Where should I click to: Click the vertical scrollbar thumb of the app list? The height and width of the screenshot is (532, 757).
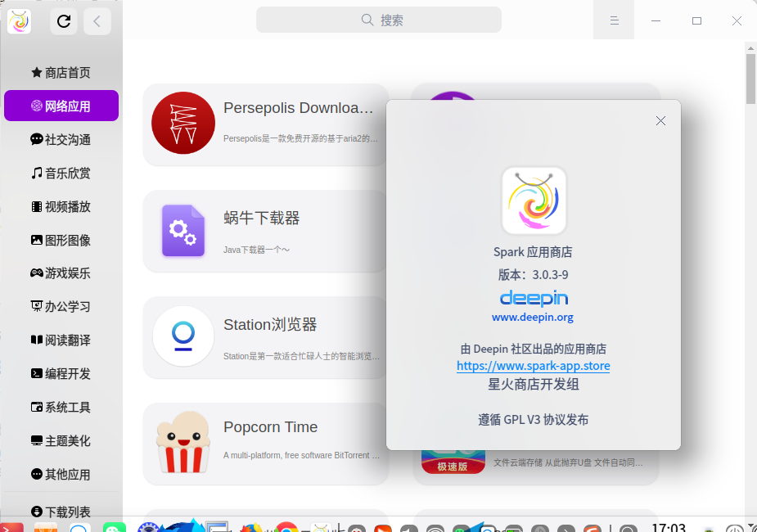[750, 79]
